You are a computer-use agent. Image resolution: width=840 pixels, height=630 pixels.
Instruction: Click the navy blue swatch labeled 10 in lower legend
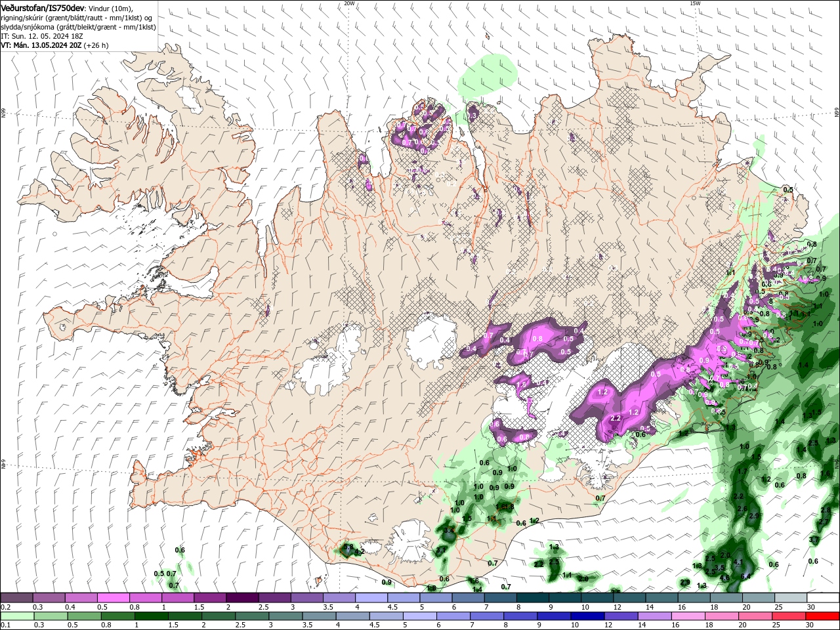587,616
